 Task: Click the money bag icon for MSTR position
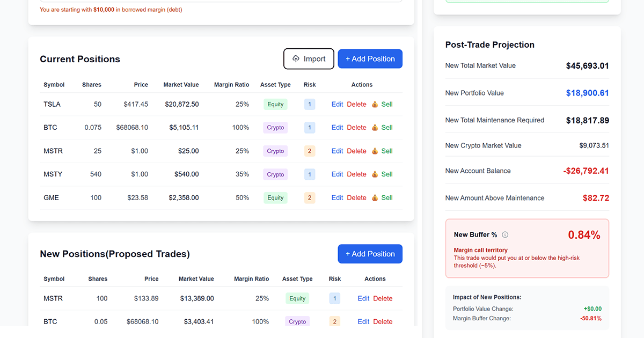point(375,151)
